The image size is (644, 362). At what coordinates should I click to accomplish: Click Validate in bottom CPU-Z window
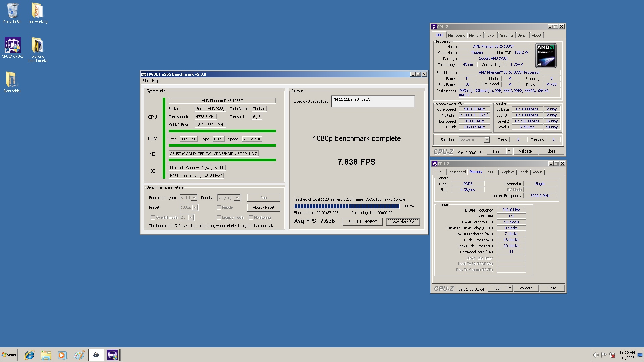(526, 288)
